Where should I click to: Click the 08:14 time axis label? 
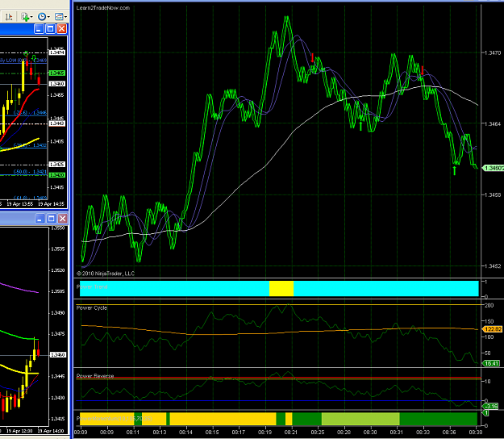(x=185, y=433)
